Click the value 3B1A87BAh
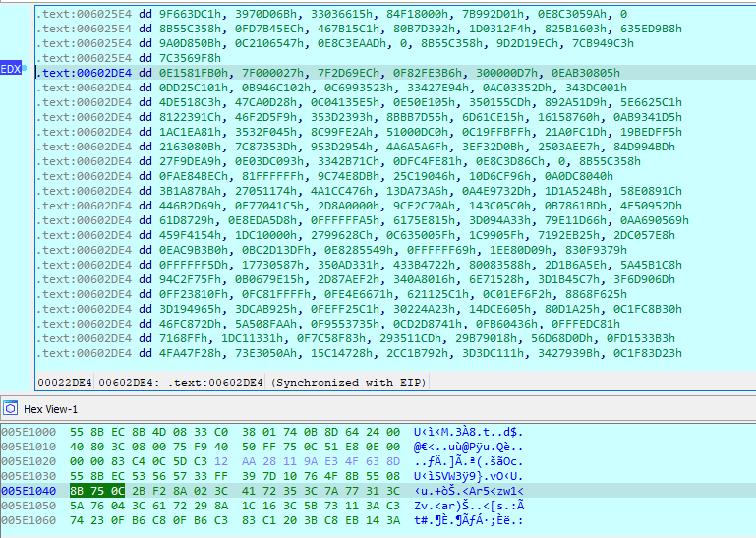756x538 pixels. pyautogui.click(x=190, y=191)
